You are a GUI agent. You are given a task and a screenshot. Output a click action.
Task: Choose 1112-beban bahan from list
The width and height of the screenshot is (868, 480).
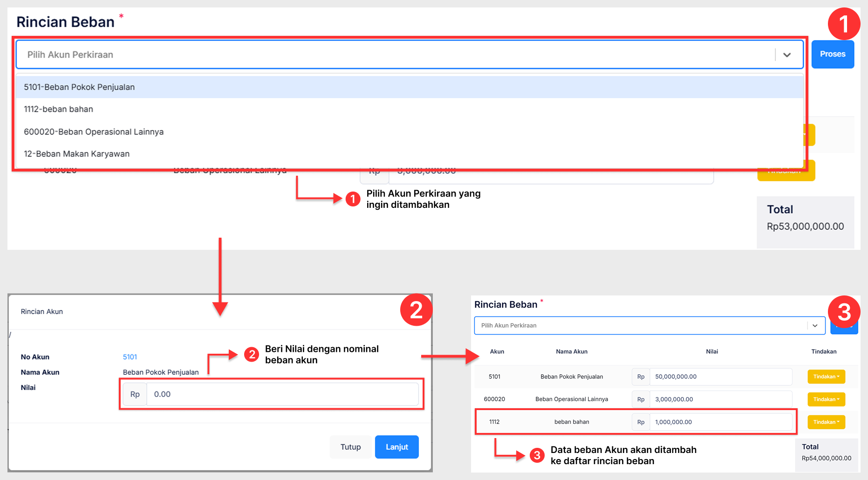pos(59,109)
